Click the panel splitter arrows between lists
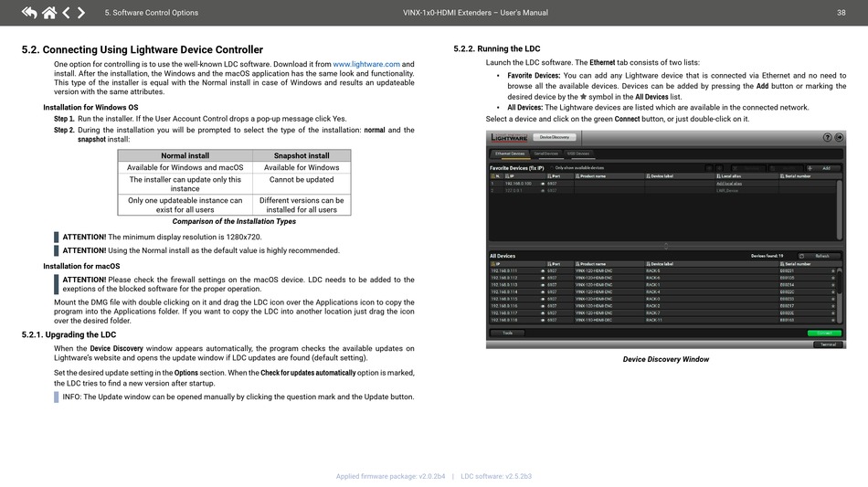The width and height of the screenshot is (868, 487). point(666,247)
